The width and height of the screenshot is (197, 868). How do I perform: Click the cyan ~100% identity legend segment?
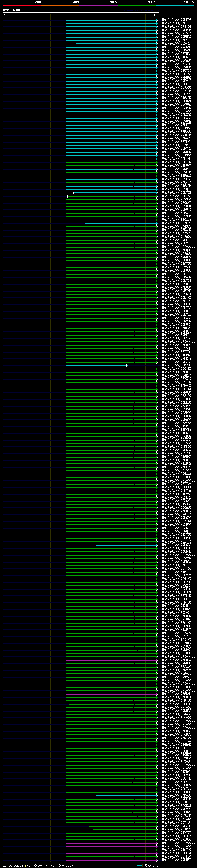(x=175, y=6)
